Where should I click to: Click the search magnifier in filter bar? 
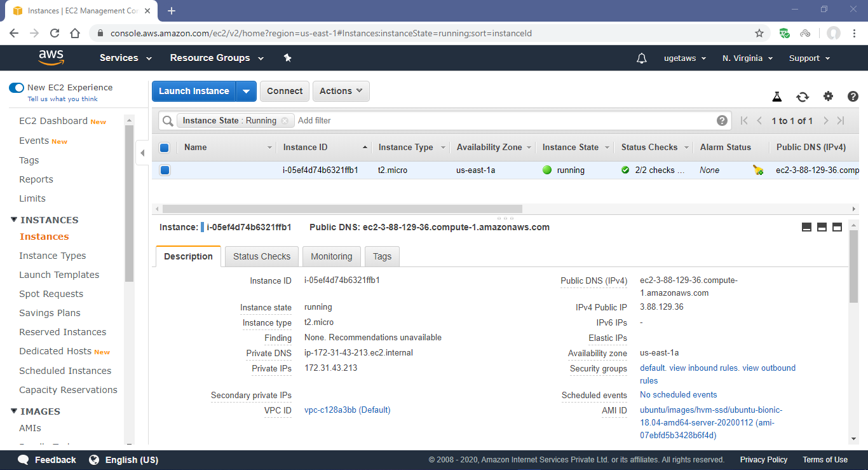(x=168, y=120)
